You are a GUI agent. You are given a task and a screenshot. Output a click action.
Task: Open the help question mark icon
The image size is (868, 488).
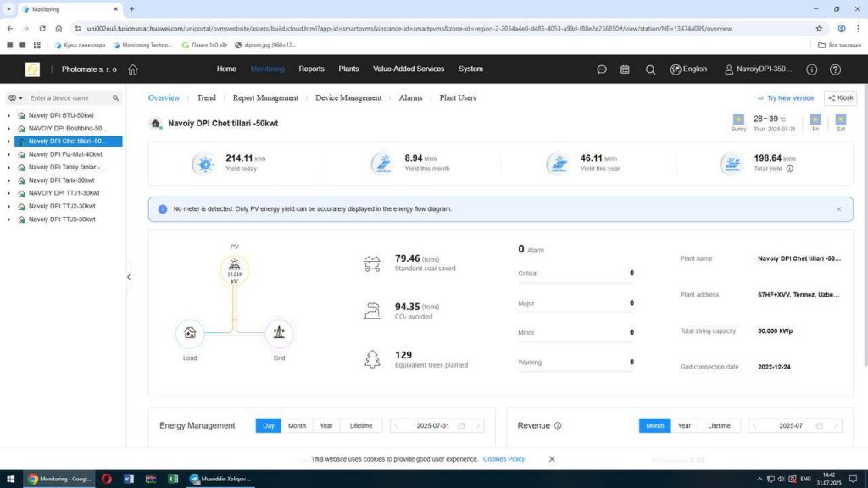(811, 69)
